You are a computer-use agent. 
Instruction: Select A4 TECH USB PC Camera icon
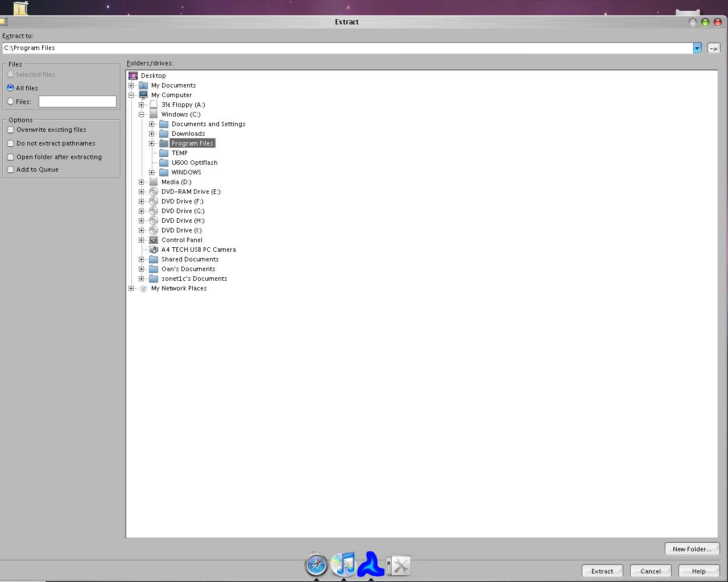coord(154,250)
